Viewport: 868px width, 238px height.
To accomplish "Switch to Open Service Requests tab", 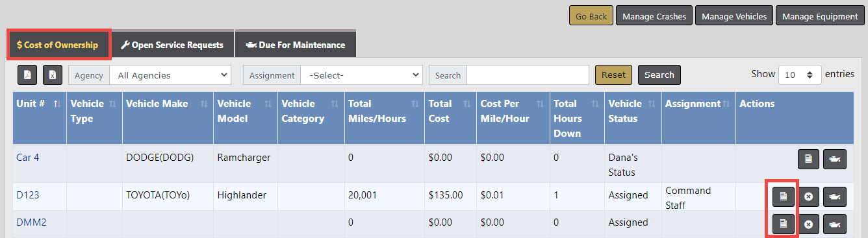I will point(172,45).
